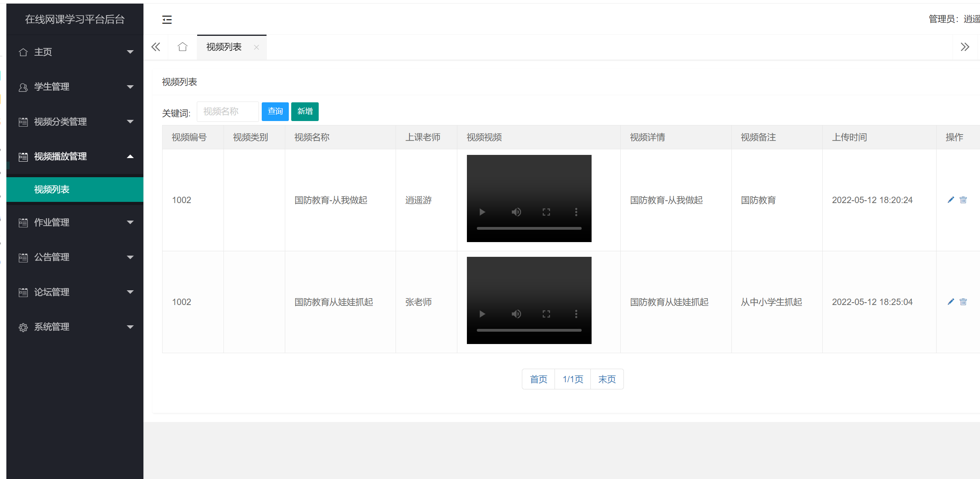This screenshot has width=980, height=479.
Task: Click the 视频名称 keyword input field
Action: (x=228, y=111)
